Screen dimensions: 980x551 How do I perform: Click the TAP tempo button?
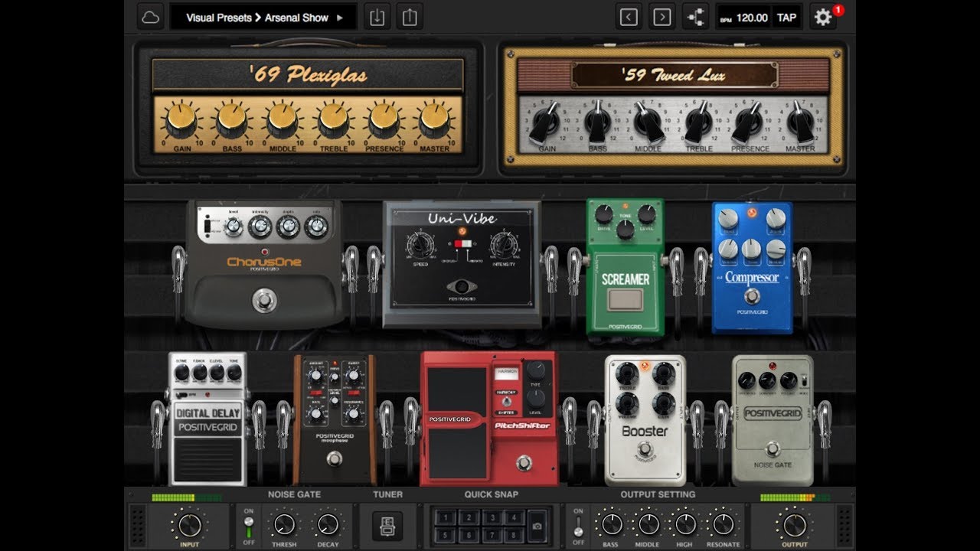tap(786, 18)
